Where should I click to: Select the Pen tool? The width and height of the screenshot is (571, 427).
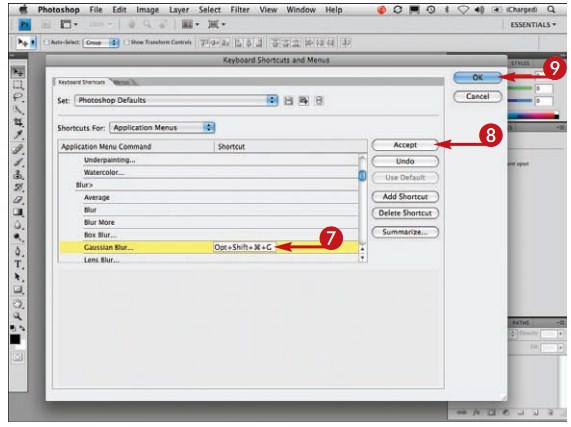(x=17, y=251)
